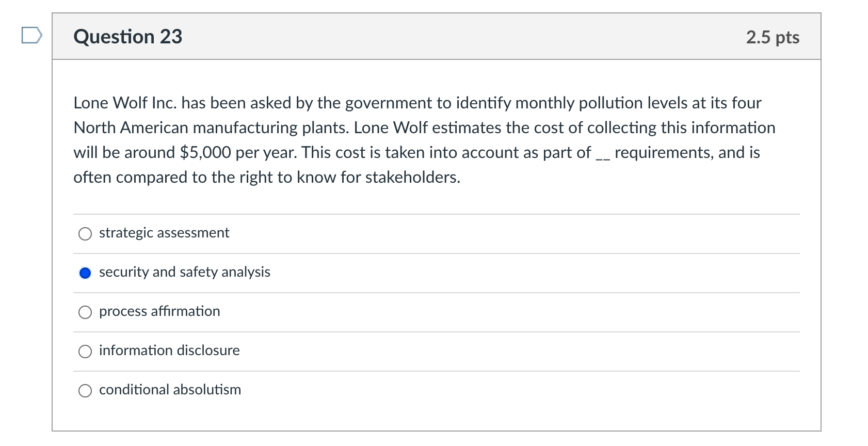Click inside the question description paragraph
This screenshot has width=868, height=446.
point(413,139)
